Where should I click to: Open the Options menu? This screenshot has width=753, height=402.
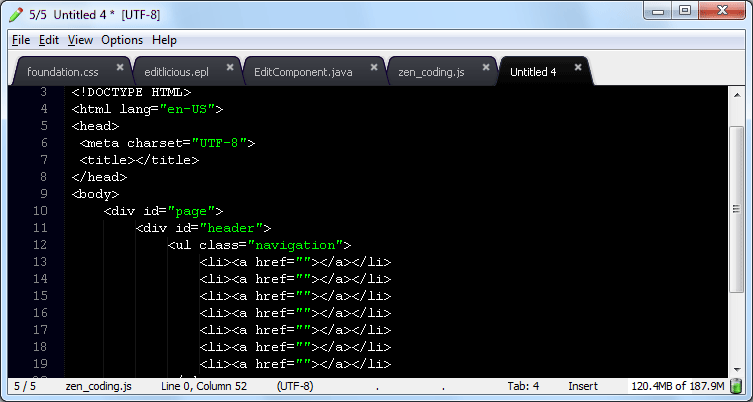pos(122,40)
